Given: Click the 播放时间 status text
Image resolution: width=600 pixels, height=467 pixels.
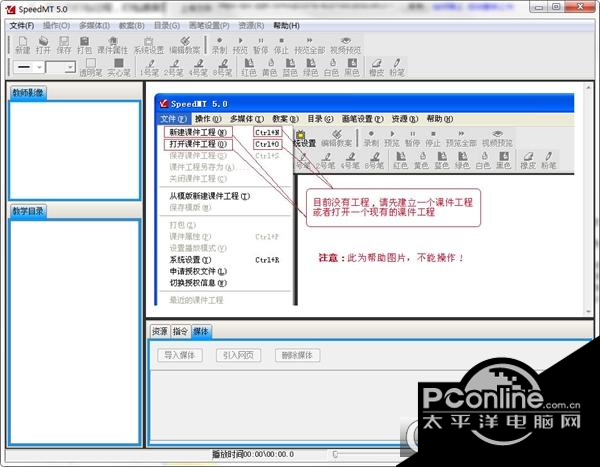Looking at the screenshot, I should (x=253, y=454).
